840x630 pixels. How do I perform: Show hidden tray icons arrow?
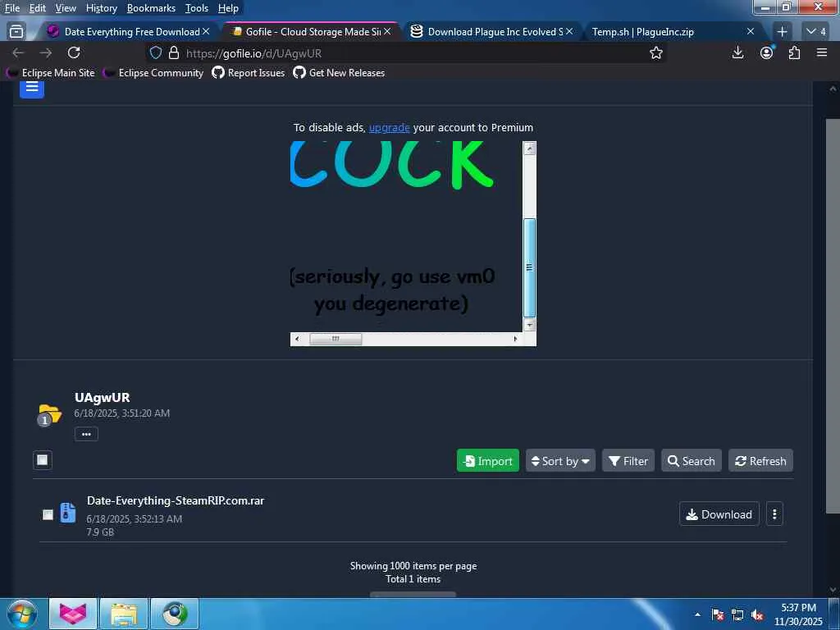pyautogui.click(x=697, y=614)
